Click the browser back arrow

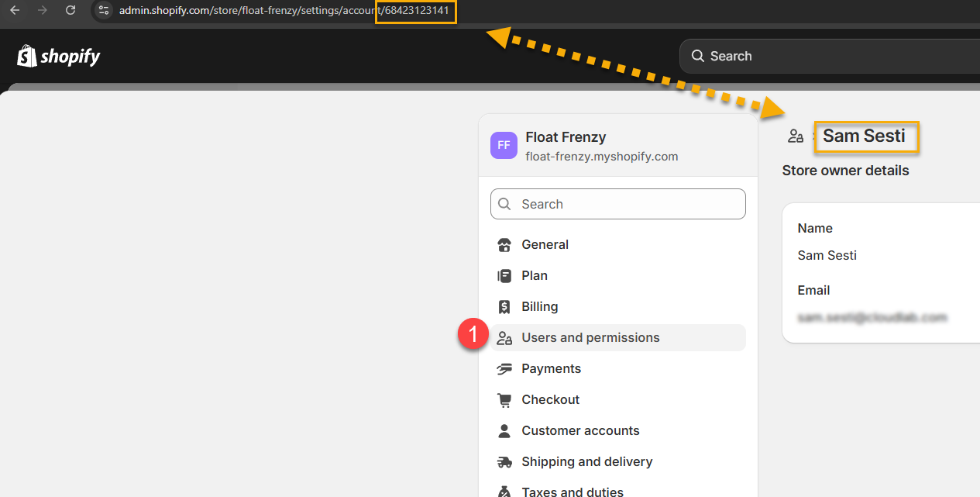[x=15, y=10]
